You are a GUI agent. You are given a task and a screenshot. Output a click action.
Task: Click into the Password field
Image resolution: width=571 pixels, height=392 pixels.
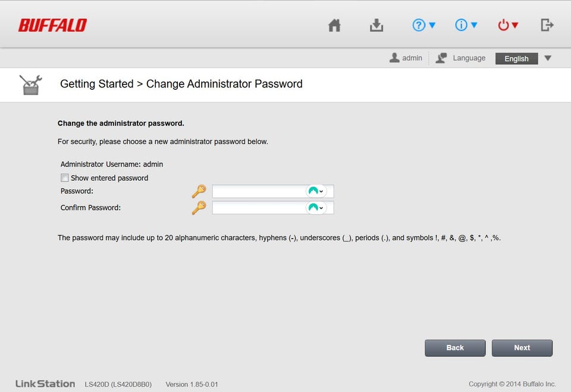click(259, 192)
